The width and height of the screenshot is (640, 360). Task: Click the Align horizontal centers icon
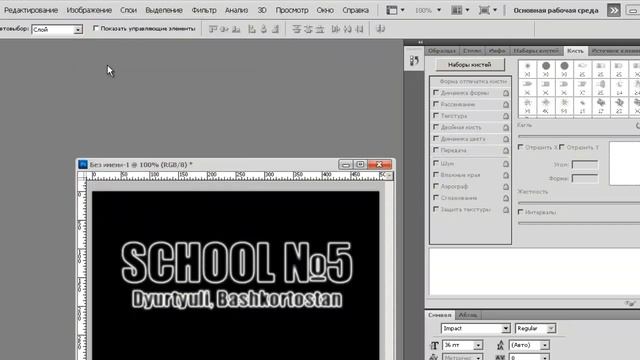coord(264,29)
